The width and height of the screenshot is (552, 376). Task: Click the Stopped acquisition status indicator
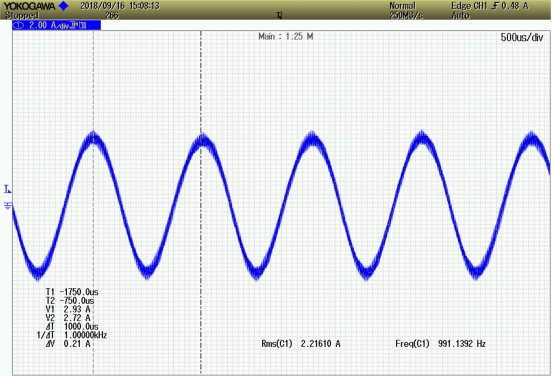coord(21,15)
